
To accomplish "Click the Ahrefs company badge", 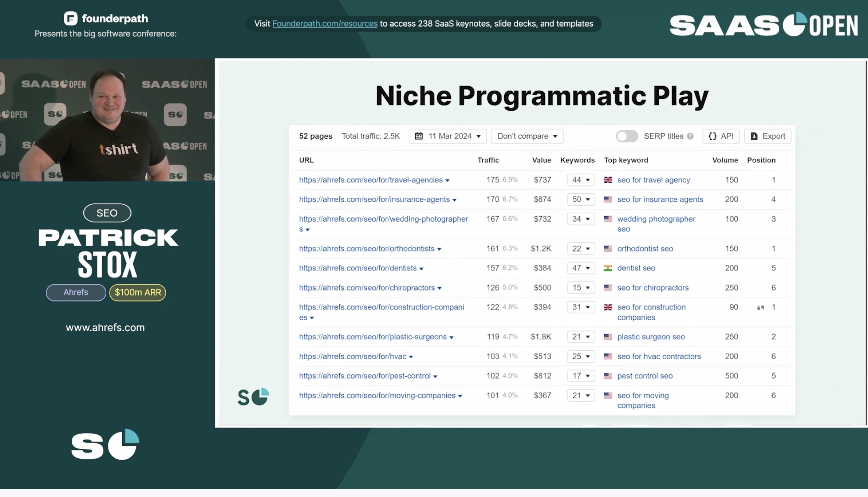I will pyautogui.click(x=76, y=293).
